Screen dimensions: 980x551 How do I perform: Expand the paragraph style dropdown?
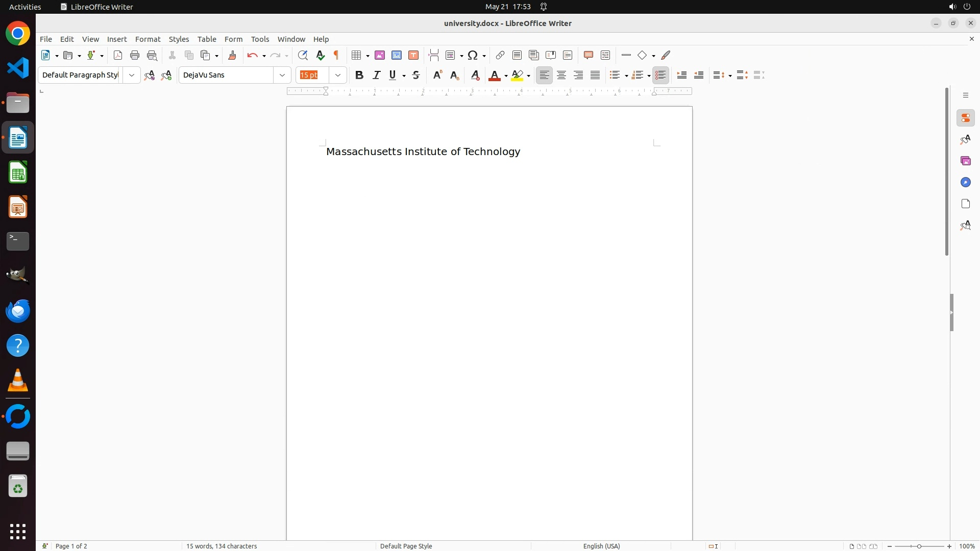132,75
